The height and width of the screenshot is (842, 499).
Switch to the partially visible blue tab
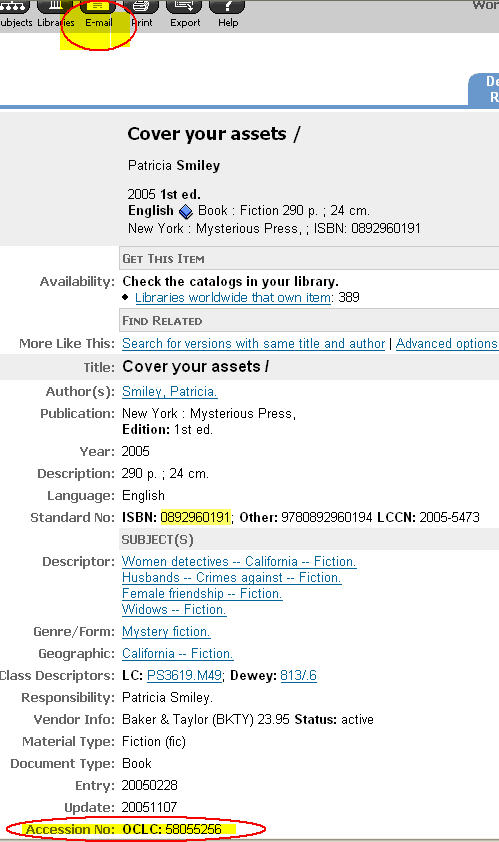tap(484, 89)
